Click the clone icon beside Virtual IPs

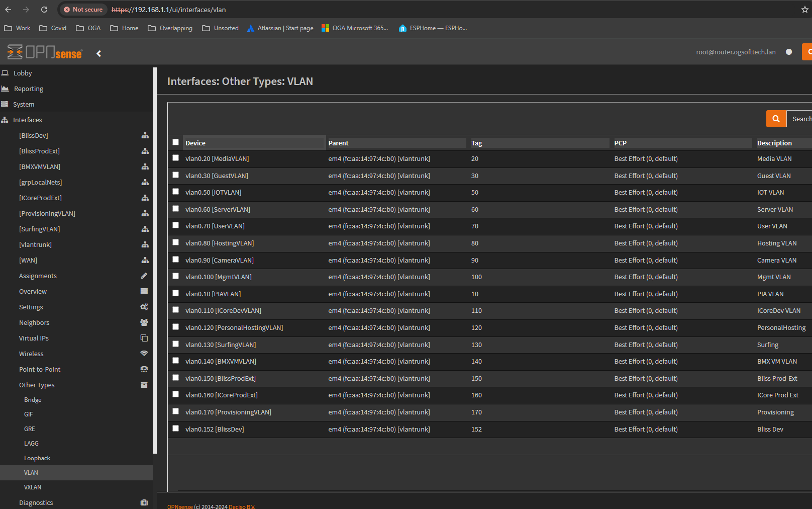(144, 338)
